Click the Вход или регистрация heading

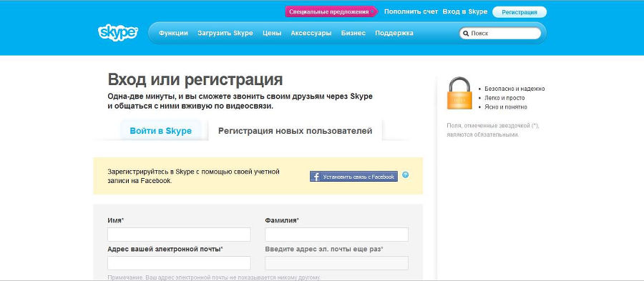pyautogui.click(x=195, y=79)
